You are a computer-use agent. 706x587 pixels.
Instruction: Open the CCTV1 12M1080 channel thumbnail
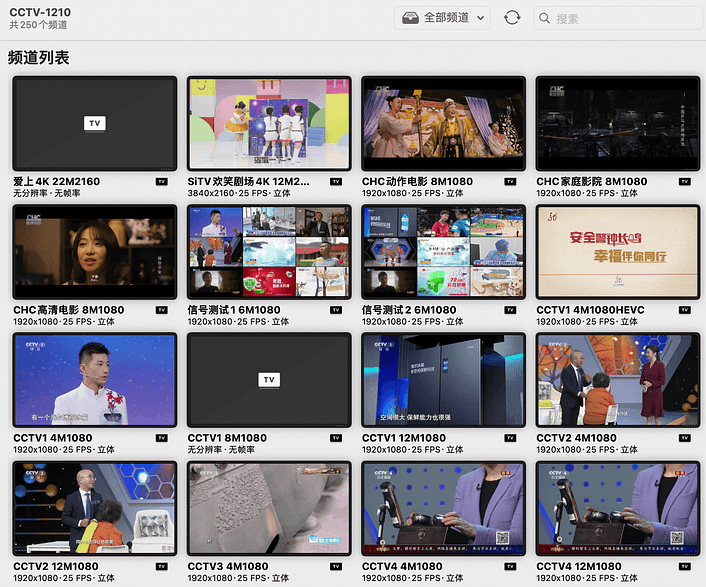click(444, 380)
